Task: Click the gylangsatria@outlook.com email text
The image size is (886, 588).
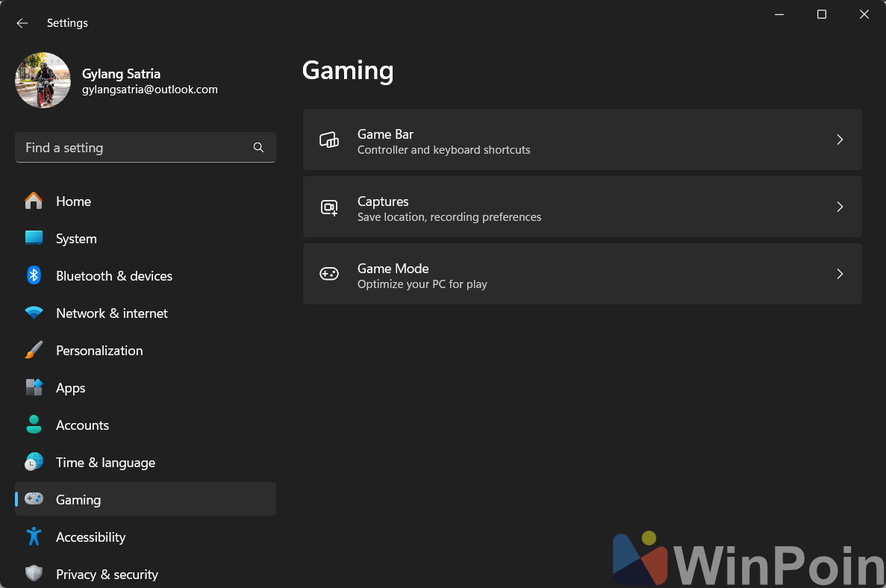Action: click(150, 90)
